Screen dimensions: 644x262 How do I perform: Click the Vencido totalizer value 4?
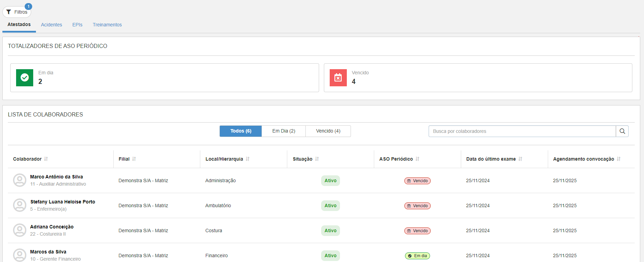(x=354, y=82)
